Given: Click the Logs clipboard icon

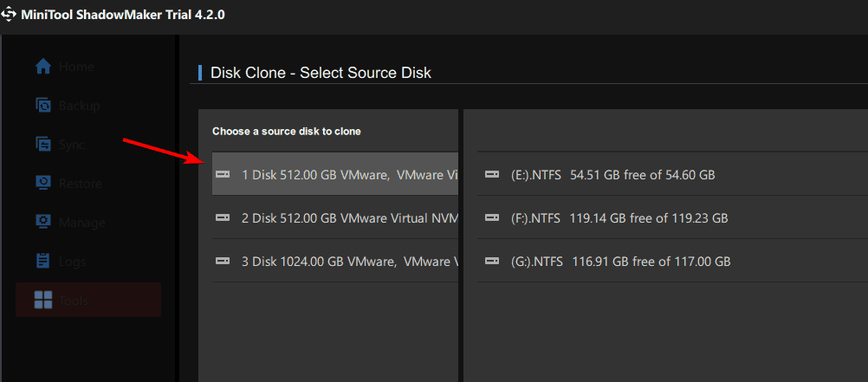Looking at the screenshot, I should (42, 261).
